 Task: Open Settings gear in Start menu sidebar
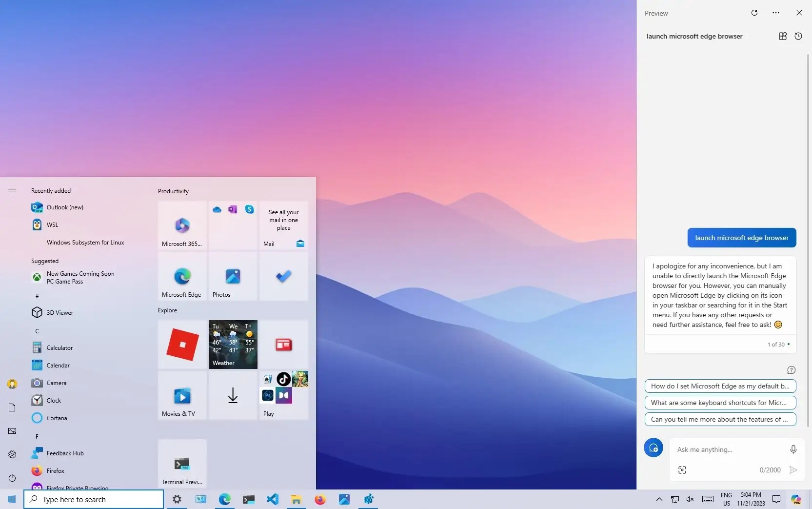tap(12, 454)
